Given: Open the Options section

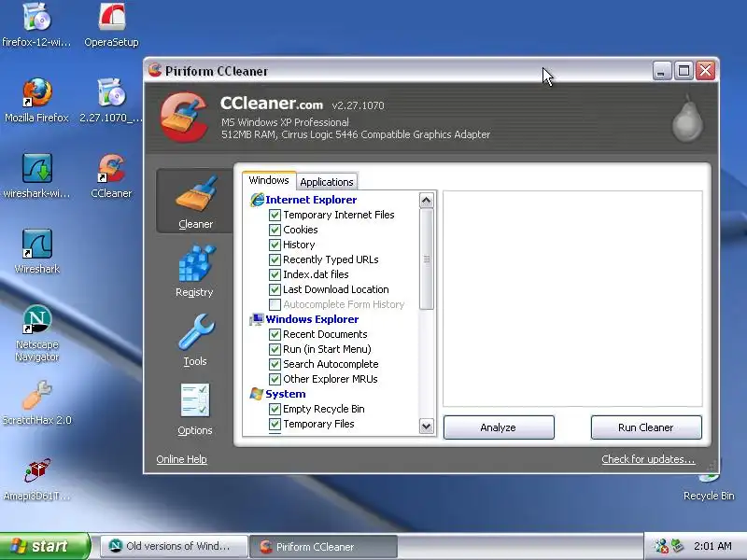Looking at the screenshot, I should click(195, 410).
